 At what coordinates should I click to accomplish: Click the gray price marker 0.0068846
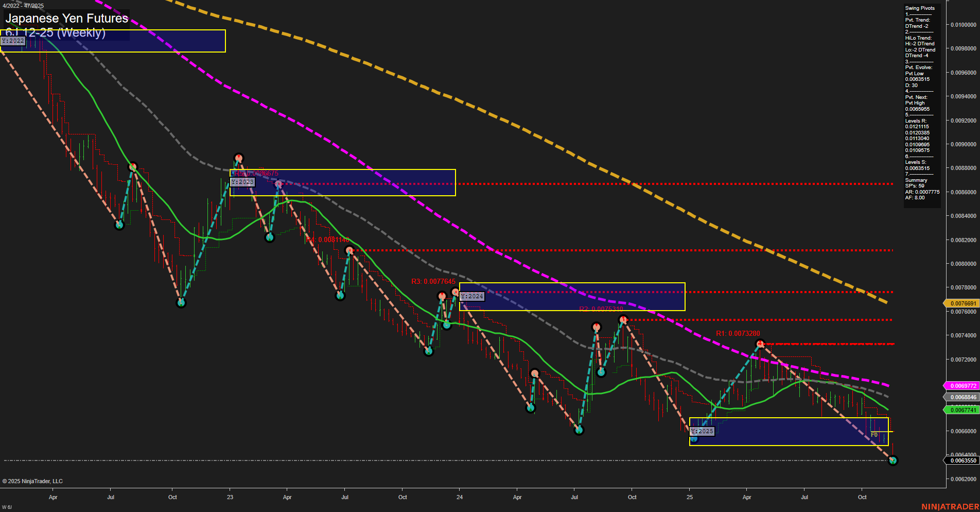coord(962,397)
